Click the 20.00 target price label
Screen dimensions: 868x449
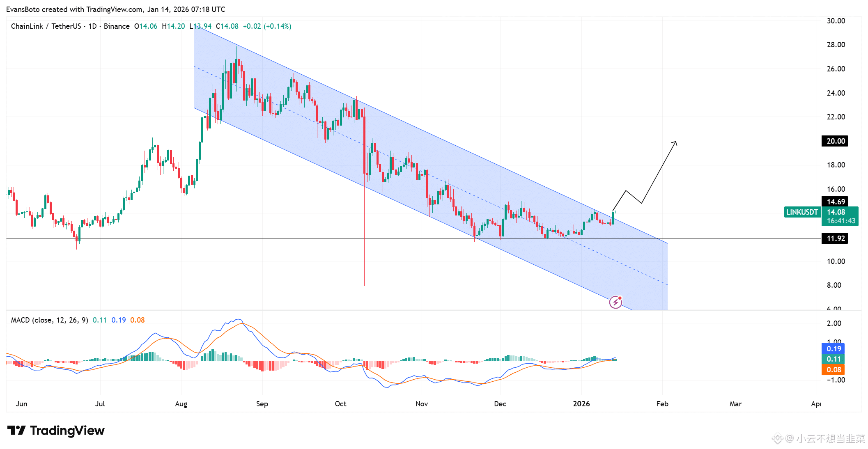click(x=836, y=141)
